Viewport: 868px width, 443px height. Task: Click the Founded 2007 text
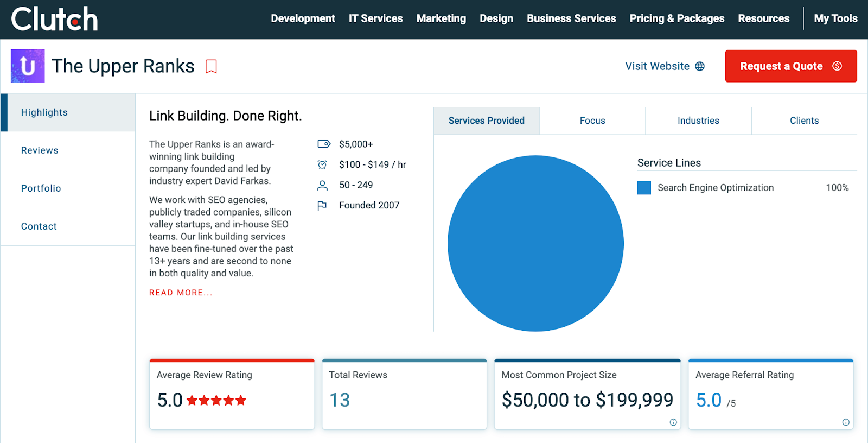(369, 205)
